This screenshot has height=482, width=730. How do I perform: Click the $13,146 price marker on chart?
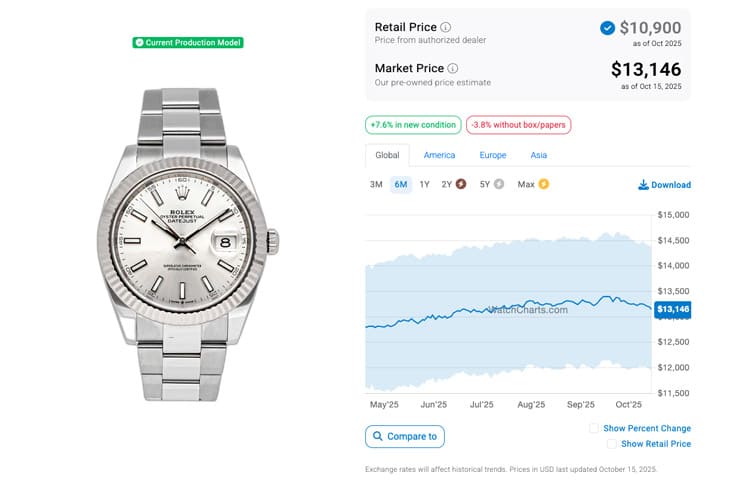click(x=672, y=310)
